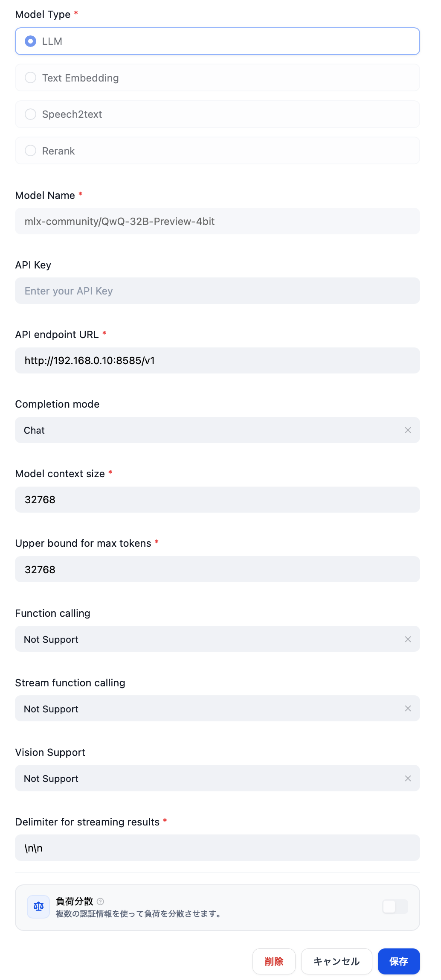Open the Vision Support dropdown
This screenshot has width=441, height=980.
coord(205,779)
